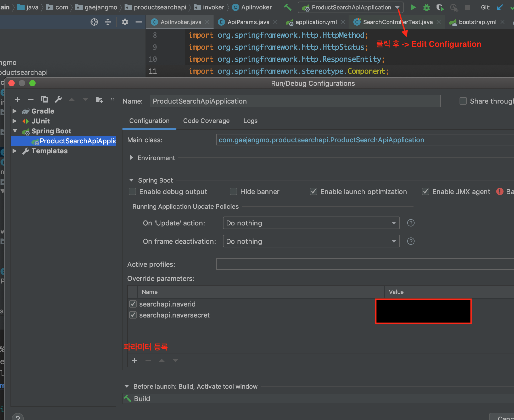Uncheck the searchapi.naversecret parameter
This screenshot has height=420, width=514.
pyautogui.click(x=133, y=315)
